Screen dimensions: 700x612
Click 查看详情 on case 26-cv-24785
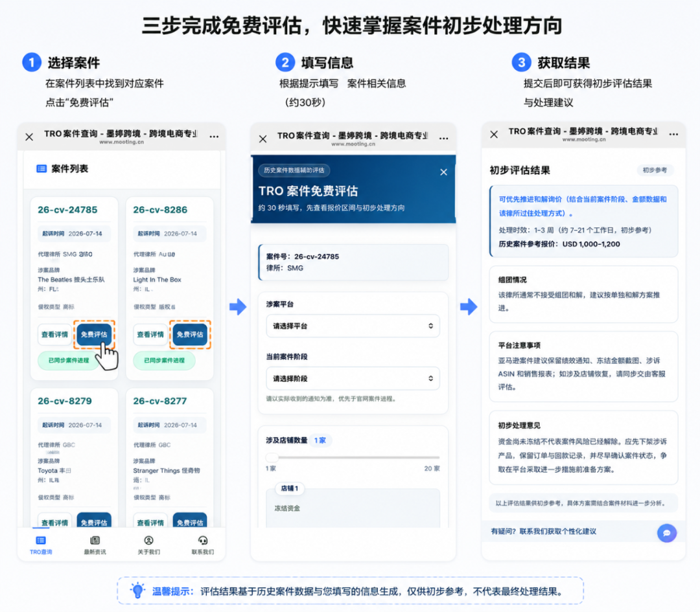click(x=54, y=334)
